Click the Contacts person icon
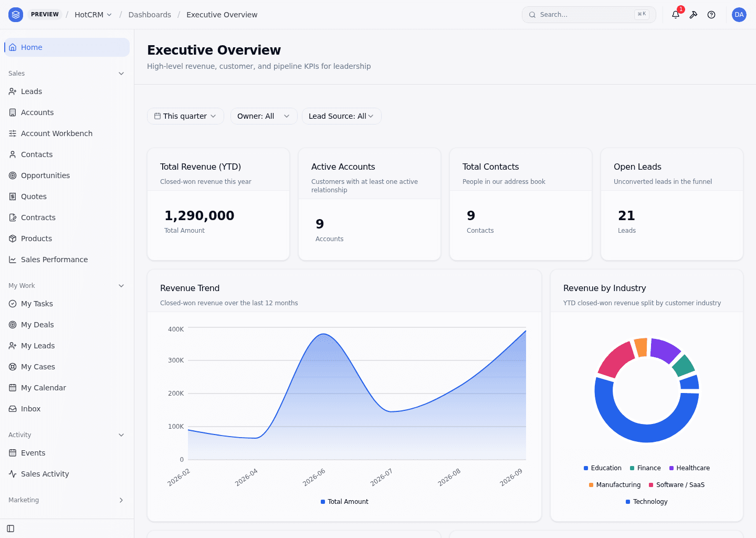This screenshot has height=538, width=756. click(x=13, y=154)
